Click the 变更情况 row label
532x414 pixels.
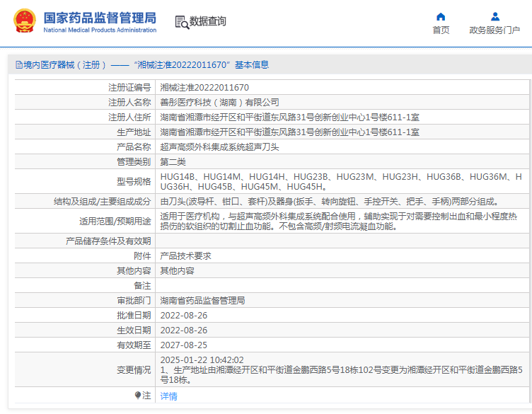pos(134,369)
